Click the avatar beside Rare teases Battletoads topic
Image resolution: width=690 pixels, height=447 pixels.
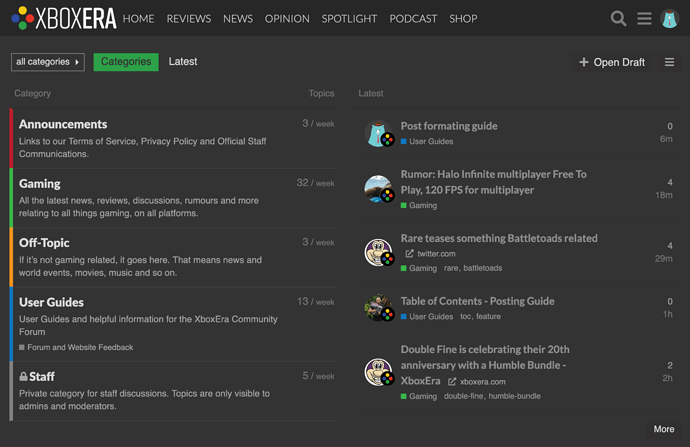pos(378,253)
